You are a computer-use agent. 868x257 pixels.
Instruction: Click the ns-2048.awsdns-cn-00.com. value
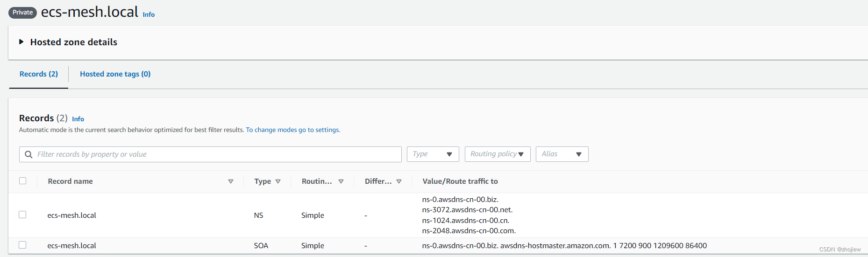point(469,230)
